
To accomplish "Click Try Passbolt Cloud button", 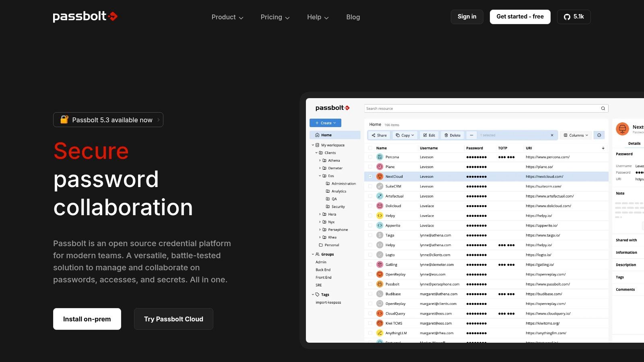I will tap(173, 319).
